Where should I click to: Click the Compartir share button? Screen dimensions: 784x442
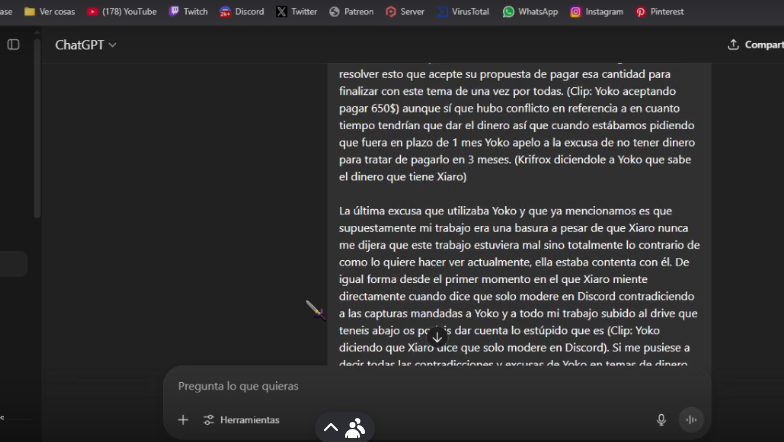tap(756, 44)
